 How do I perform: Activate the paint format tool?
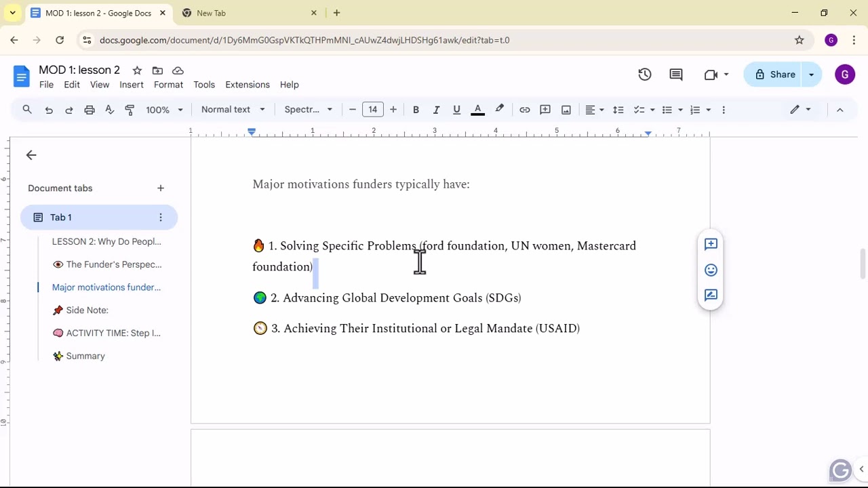pos(130,110)
